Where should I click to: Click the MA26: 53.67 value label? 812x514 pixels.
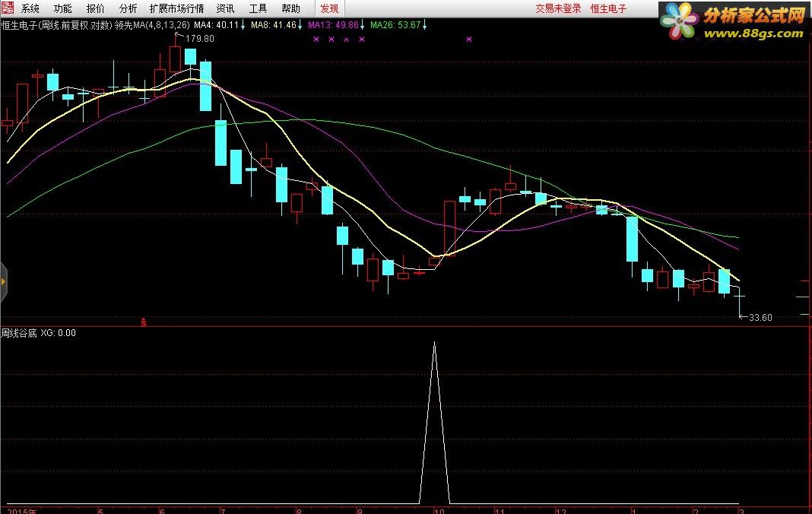(395, 24)
